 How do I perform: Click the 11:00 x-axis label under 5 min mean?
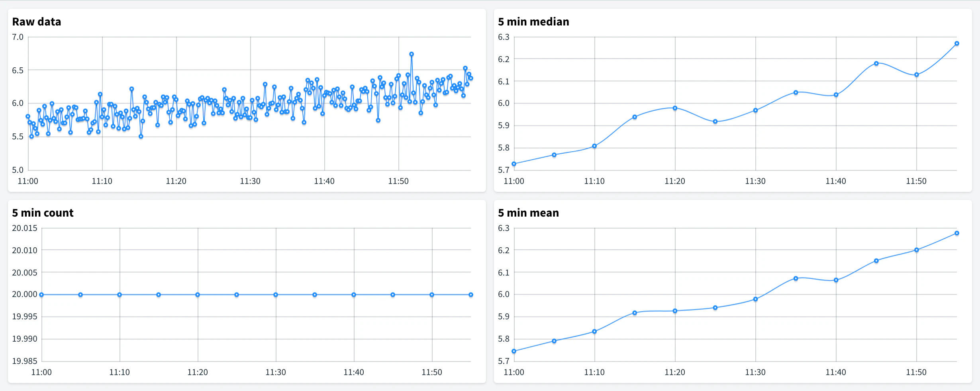pyautogui.click(x=514, y=372)
